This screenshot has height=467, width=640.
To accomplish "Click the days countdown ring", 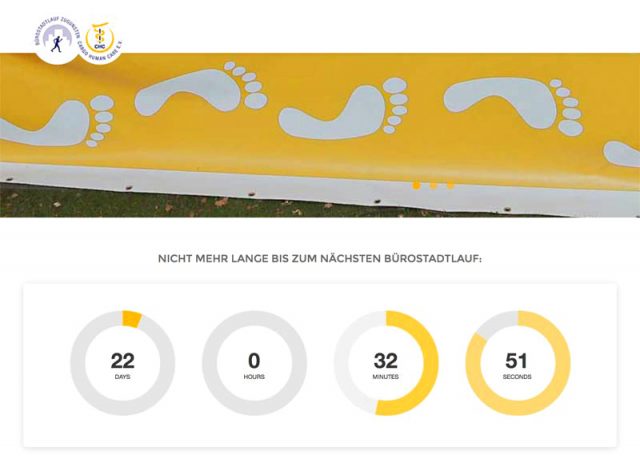I will pyautogui.click(x=122, y=363).
